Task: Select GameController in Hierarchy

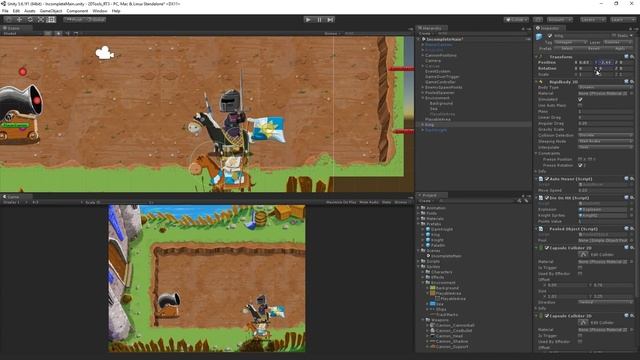Action: click(x=440, y=82)
